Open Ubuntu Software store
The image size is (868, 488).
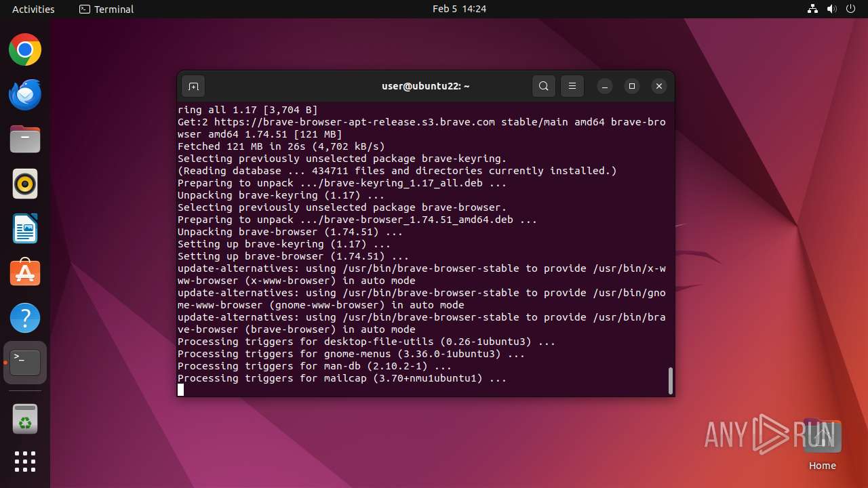(x=25, y=273)
